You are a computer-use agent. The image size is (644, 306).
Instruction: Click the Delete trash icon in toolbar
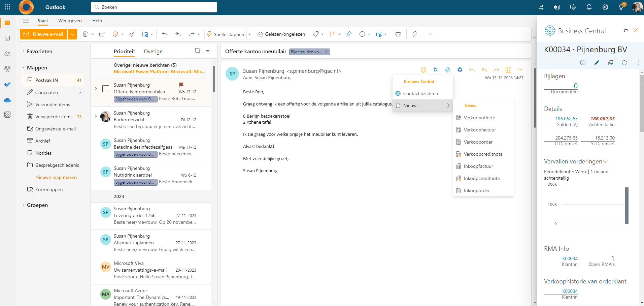click(x=85, y=34)
